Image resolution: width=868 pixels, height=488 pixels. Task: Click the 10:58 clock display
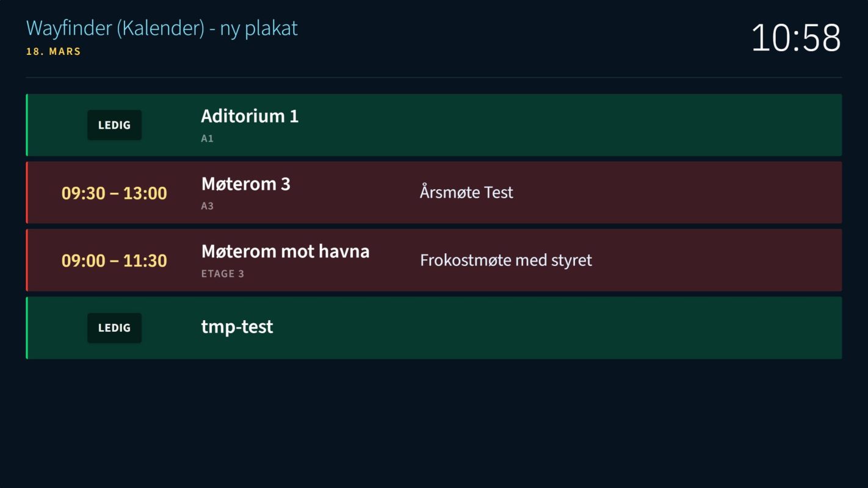click(x=796, y=37)
